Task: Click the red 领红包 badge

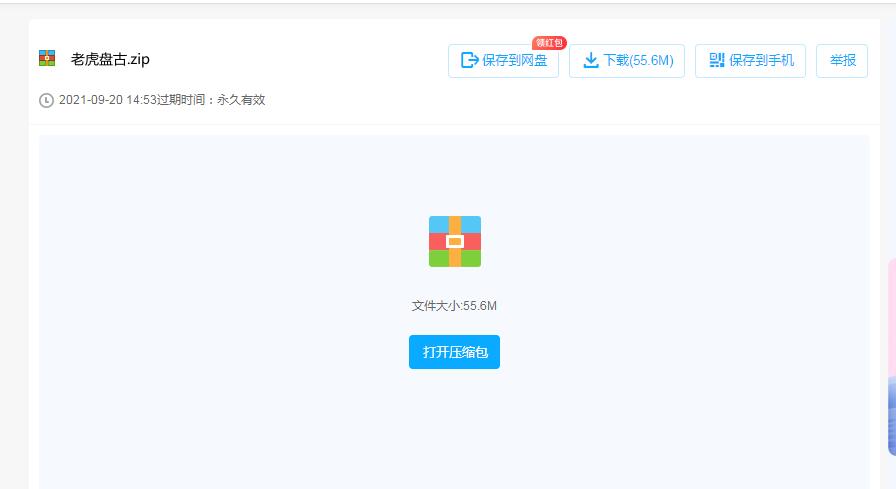Action: coord(549,43)
